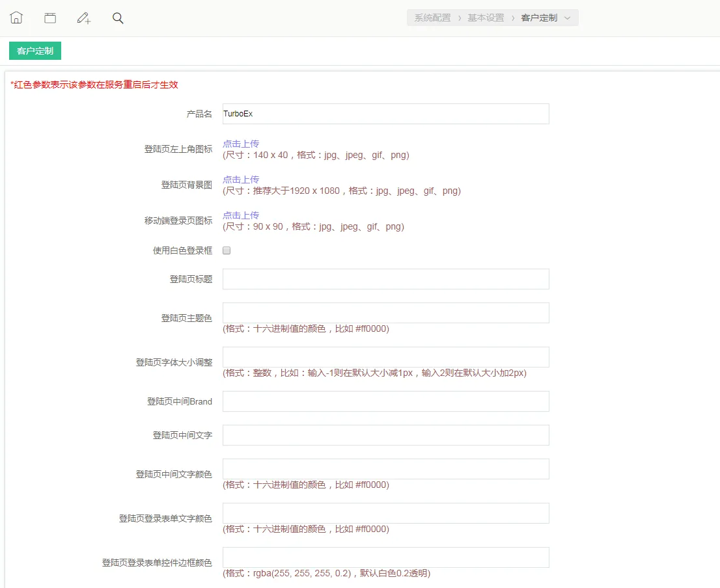Focus the 登陆页中间文字 input field
Screen dimensions: 720x588
(x=385, y=435)
